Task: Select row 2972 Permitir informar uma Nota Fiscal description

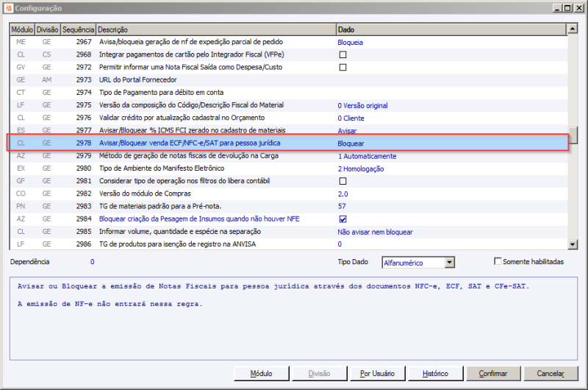Action: point(190,68)
